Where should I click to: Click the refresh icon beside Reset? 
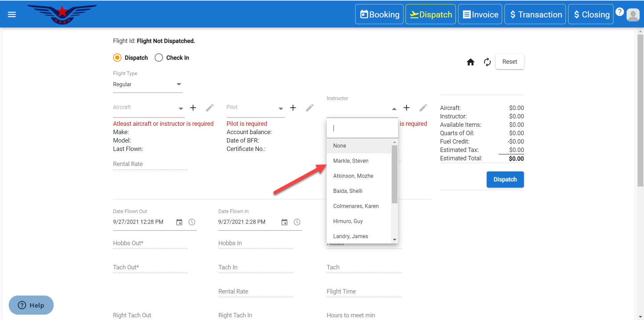coord(487,62)
